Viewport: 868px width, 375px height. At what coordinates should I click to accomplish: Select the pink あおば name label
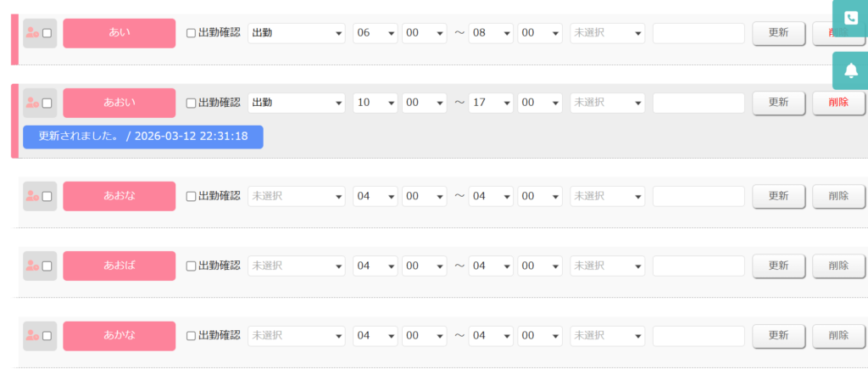(119, 266)
